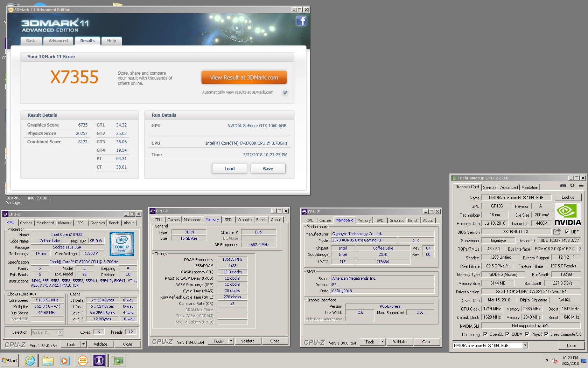
Task: Click the Z370 AORUS Ultra Gaming-CF model field
Action: pos(364,240)
